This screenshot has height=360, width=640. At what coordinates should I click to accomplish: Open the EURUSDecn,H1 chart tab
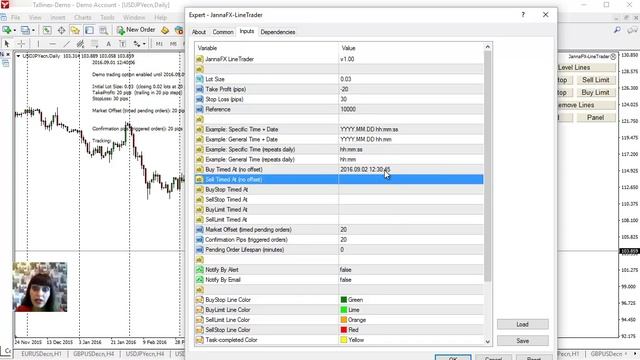click(41, 354)
